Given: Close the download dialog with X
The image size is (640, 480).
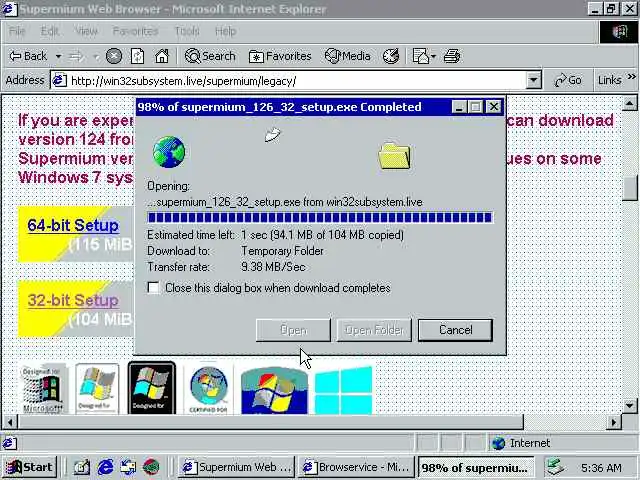Looking at the screenshot, I should pos(493,107).
